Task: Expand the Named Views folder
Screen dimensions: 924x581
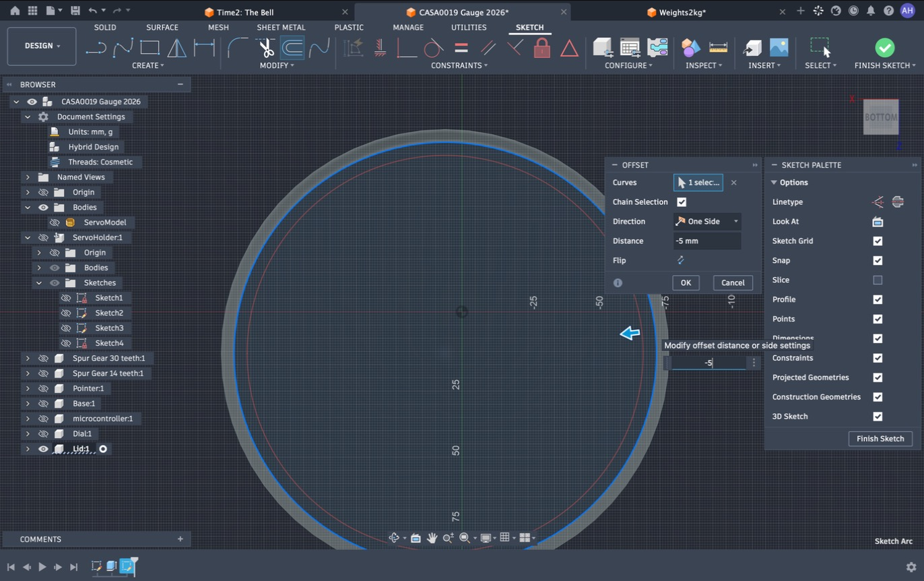Action: click(28, 177)
